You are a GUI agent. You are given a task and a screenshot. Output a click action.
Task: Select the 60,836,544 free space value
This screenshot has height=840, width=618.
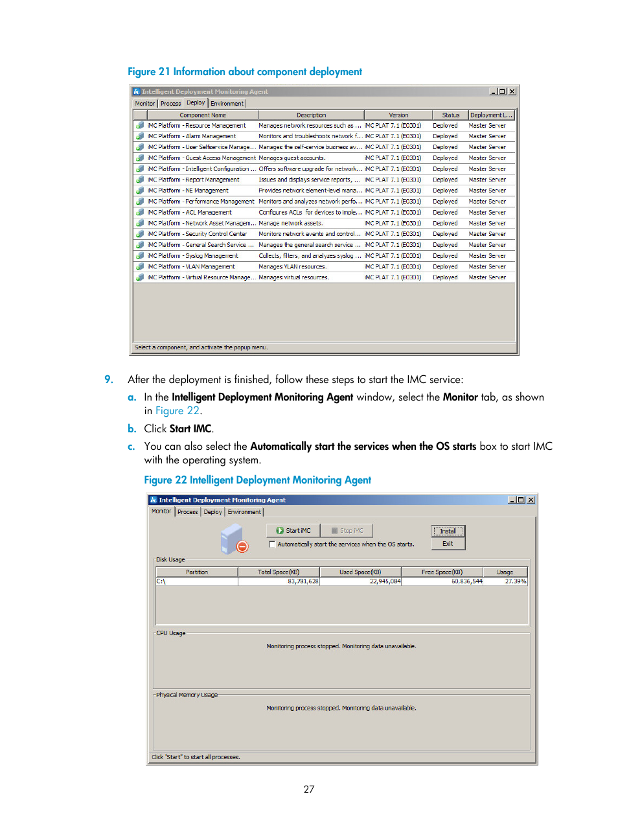442,581
